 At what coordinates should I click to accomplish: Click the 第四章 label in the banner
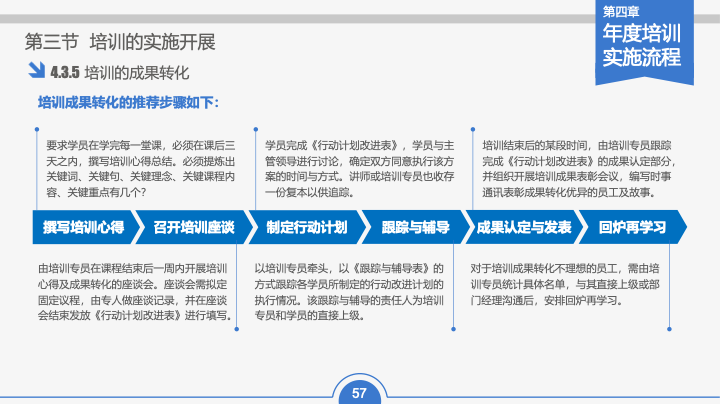[621, 11]
